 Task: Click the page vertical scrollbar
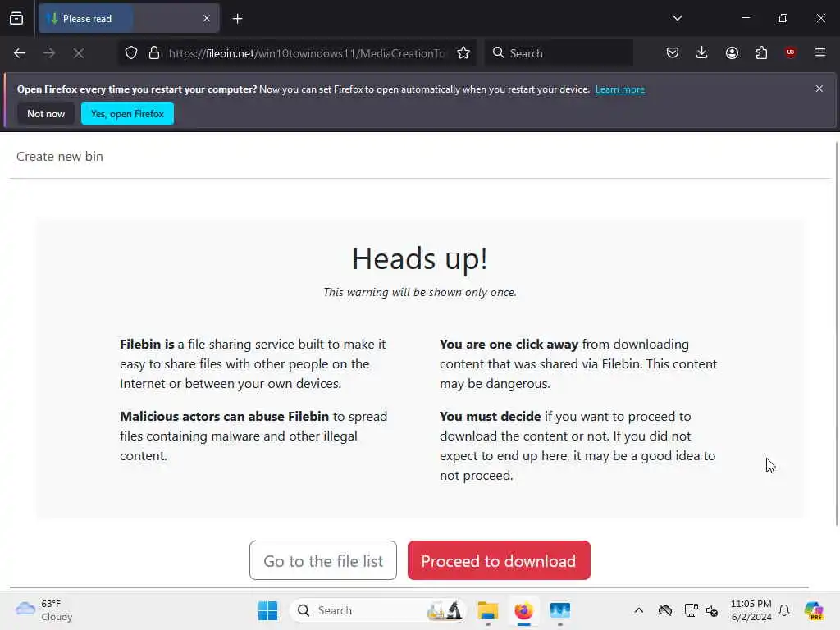pyautogui.click(x=836, y=332)
